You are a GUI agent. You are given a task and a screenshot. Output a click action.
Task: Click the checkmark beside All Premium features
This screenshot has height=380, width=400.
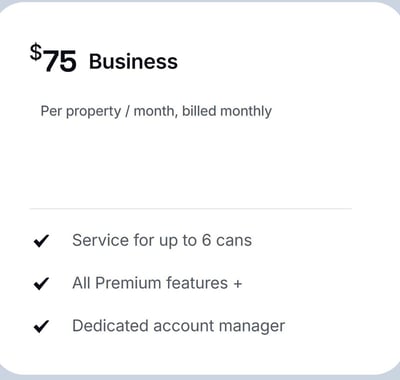tap(41, 283)
